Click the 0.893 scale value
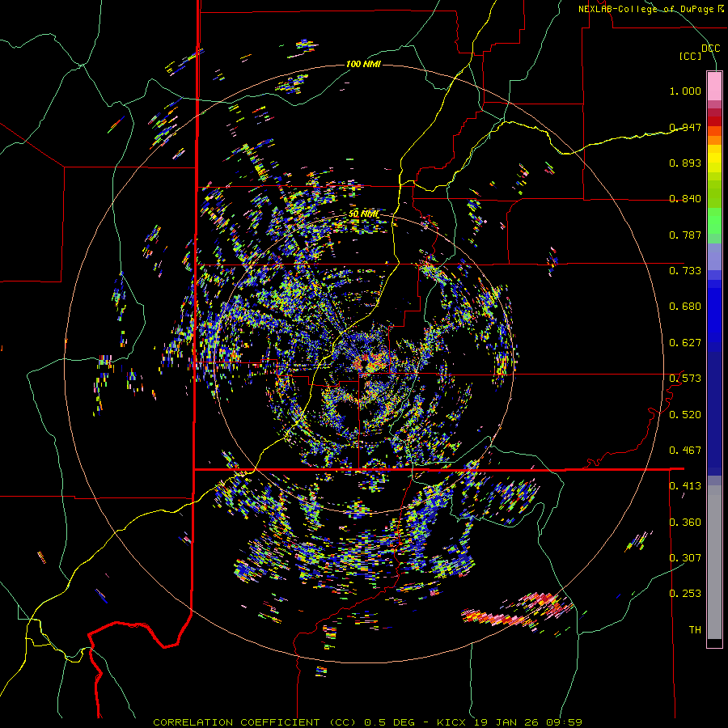The image size is (728, 728). (685, 163)
